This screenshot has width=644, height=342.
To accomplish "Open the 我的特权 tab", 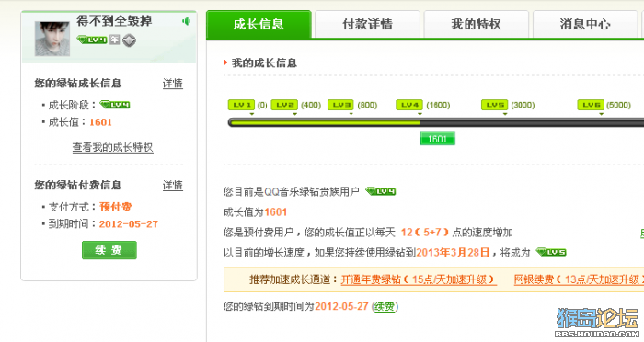I will click(x=477, y=24).
